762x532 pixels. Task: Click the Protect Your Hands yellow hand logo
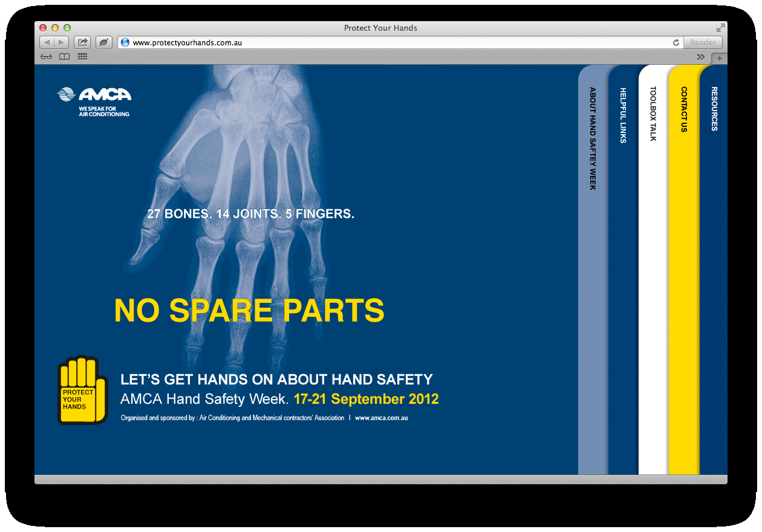pos(82,390)
